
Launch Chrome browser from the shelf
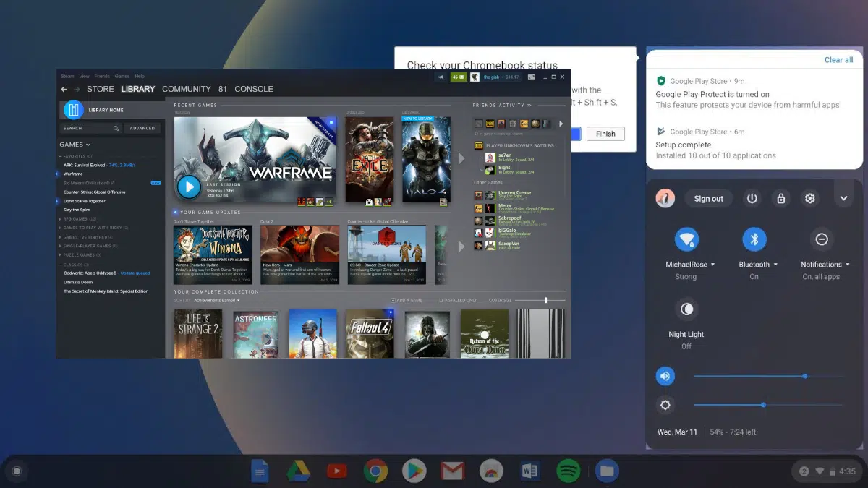click(x=375, y=471)
